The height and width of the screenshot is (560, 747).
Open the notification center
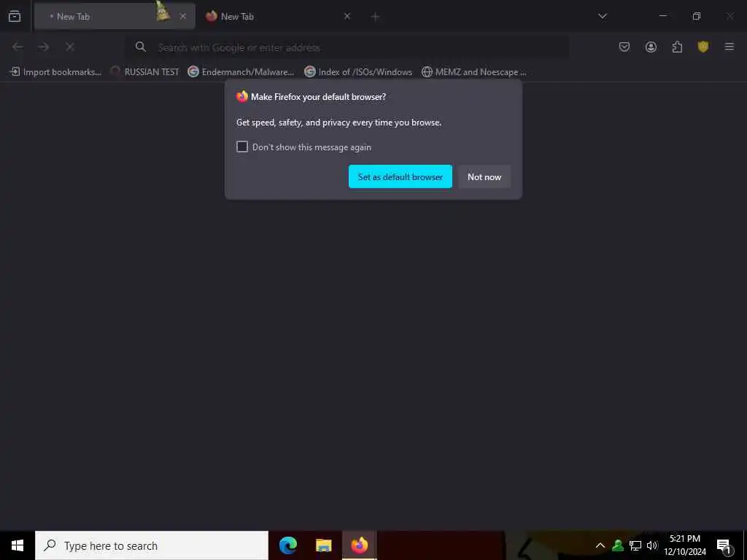click(x=724, y=546)
